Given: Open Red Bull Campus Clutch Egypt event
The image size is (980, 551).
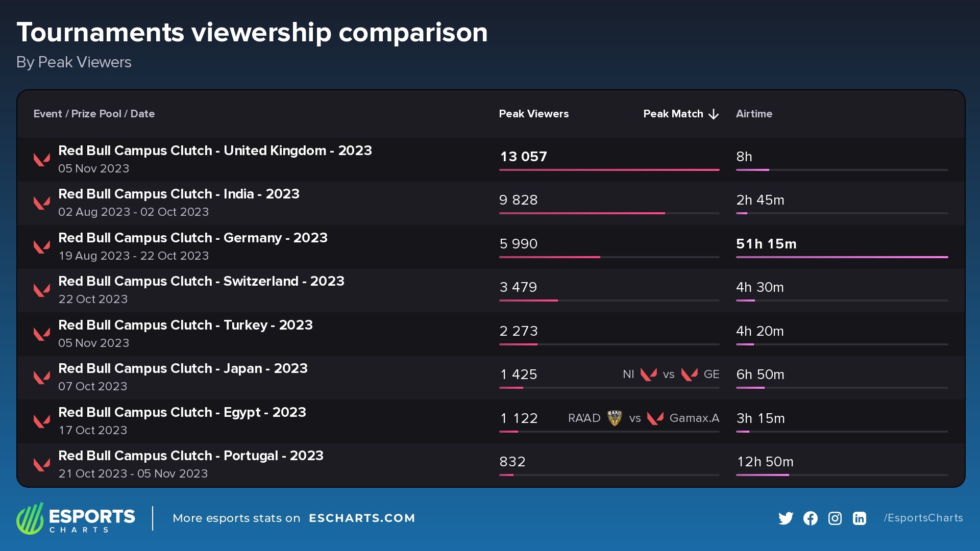Looking at the screenshot, I should [182, 412].
